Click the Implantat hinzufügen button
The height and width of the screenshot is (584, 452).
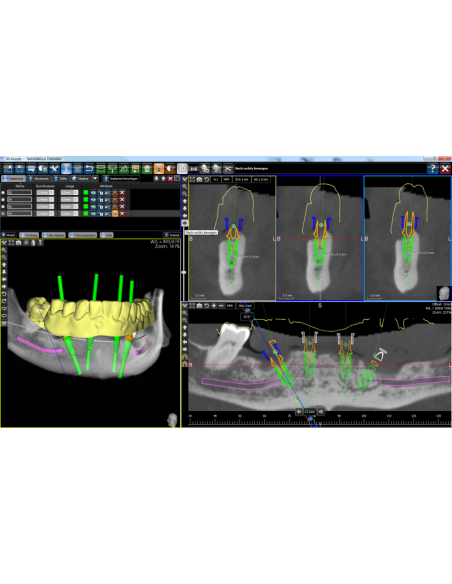[121, 179]
